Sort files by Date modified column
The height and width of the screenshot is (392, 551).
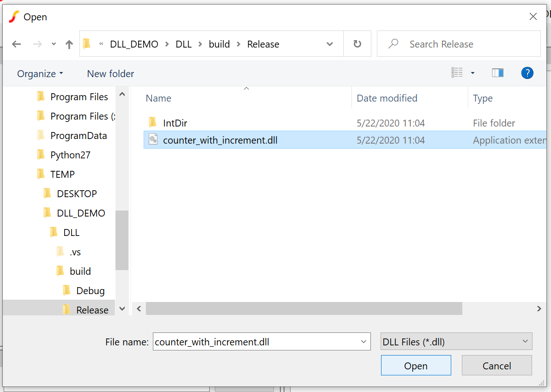point(387,98)
